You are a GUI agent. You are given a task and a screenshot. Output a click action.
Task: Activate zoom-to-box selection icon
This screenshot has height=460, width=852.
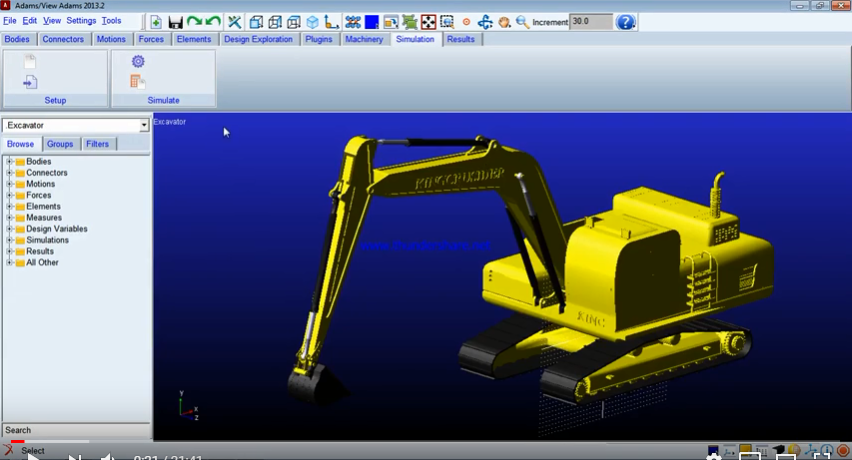(x=447, y=22)
